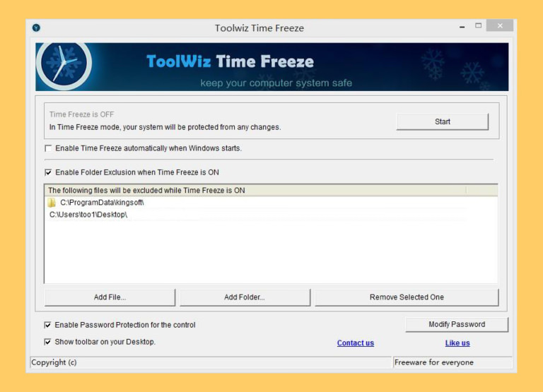Click the Time Freeze is OFF status text
The height and width of the screenshot is (392, 543).
(x=81, y=114)
